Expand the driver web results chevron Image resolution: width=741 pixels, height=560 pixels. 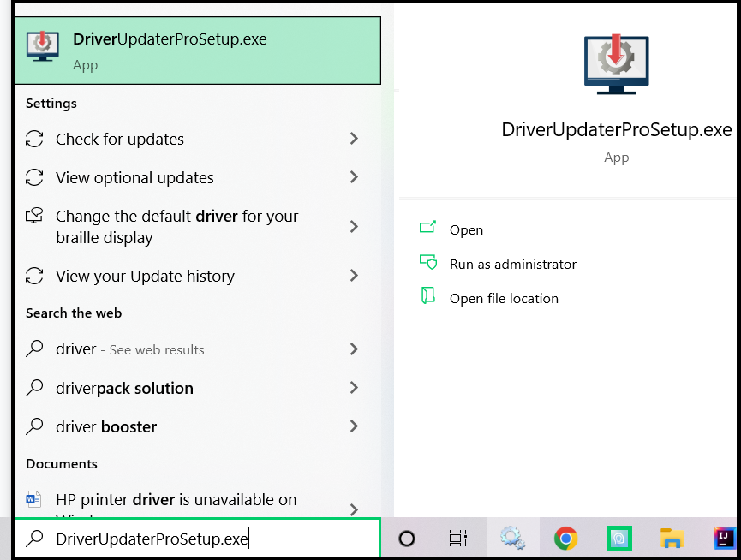[x=354, y=349]
